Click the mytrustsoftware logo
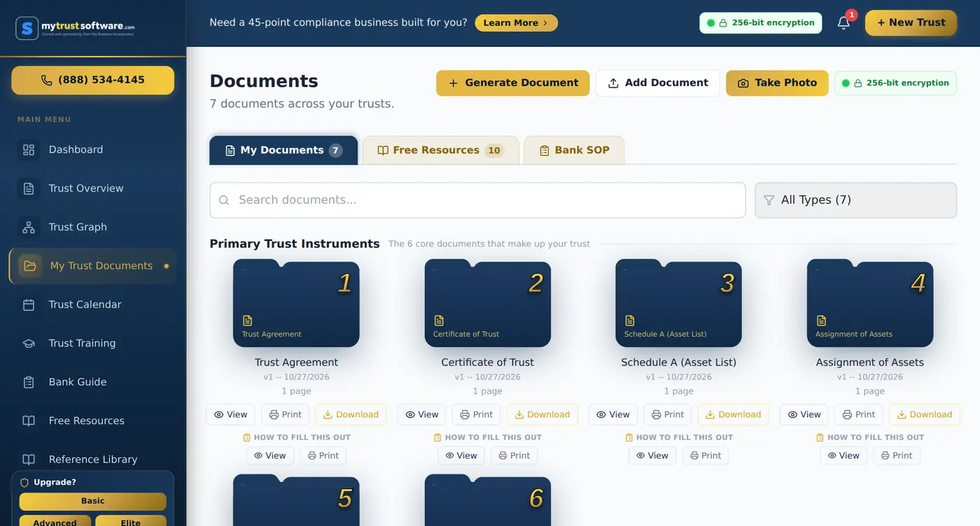The width and height of the screenshot is (980, 526). coord(76,28)
